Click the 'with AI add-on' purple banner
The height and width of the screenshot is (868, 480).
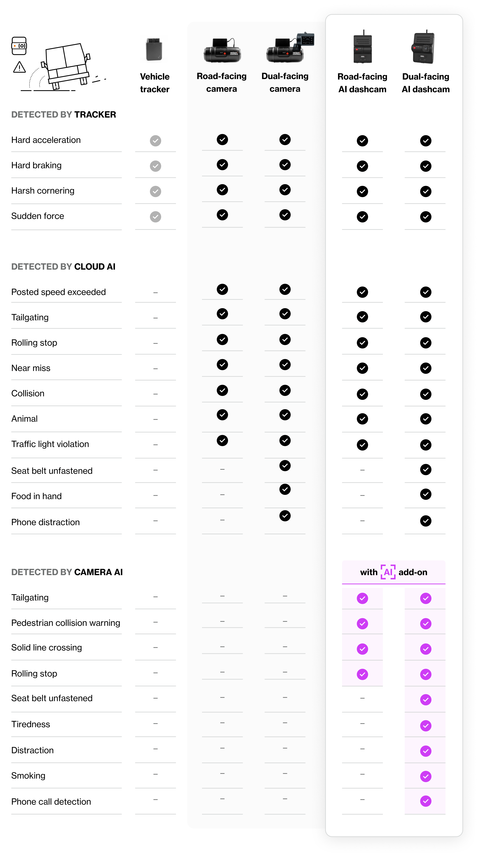tap(394, 572)
